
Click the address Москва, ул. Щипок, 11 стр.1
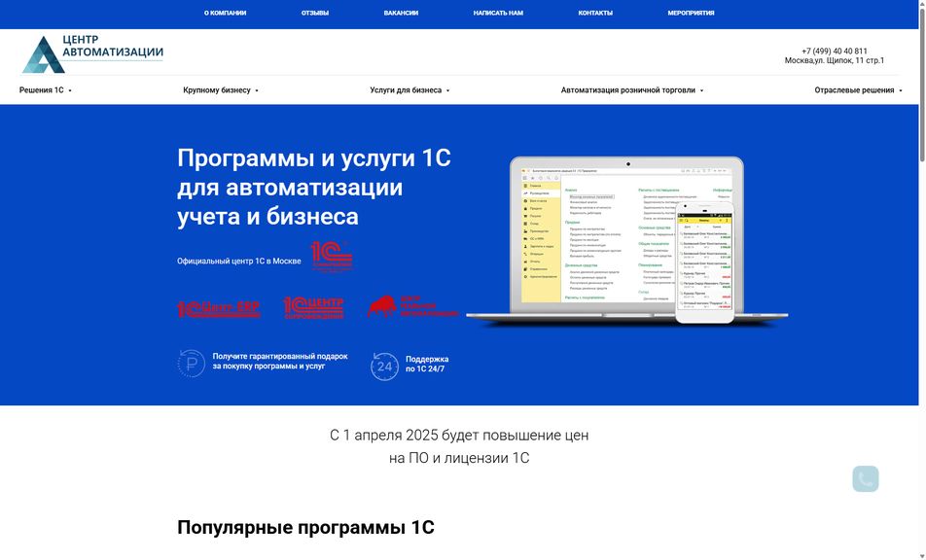(835, 61)
